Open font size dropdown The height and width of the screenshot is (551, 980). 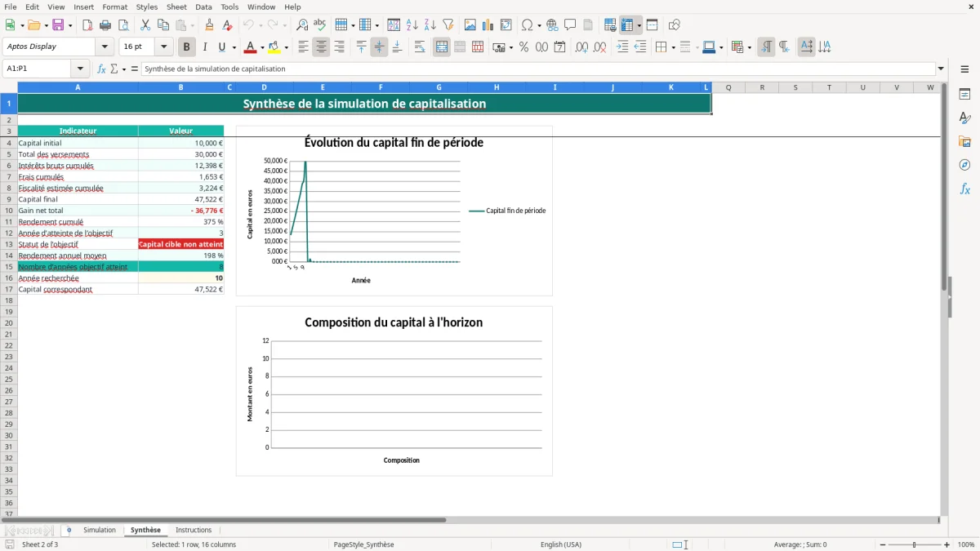[164, 47]
